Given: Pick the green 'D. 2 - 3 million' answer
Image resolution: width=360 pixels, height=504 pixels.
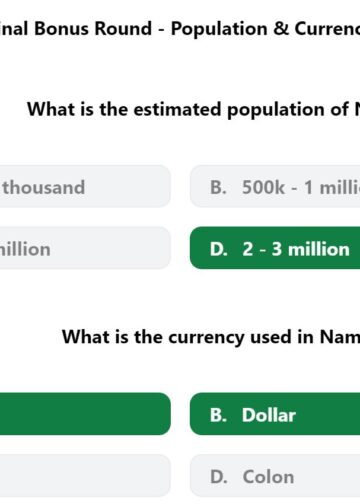Looking at the screenshot, I should pyautogui.click(x=275, y=248).
